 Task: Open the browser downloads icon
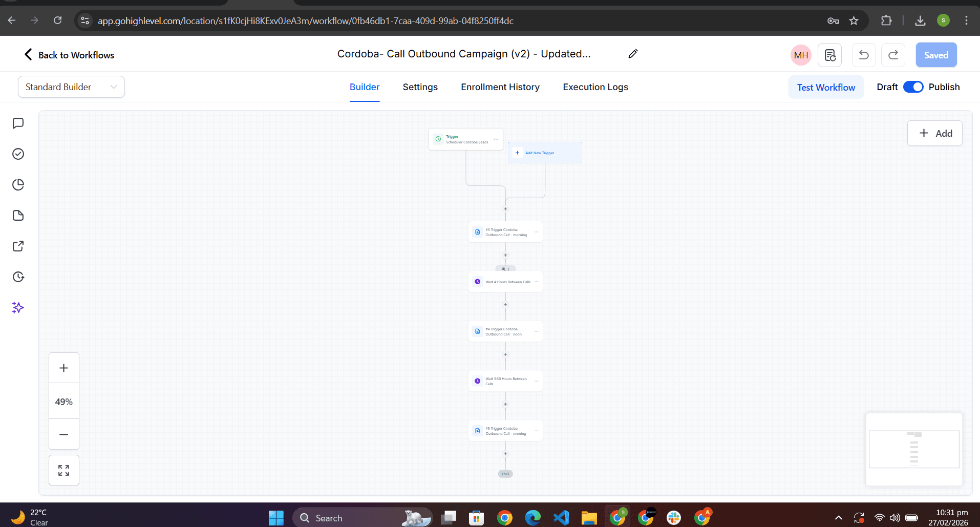(920, 20)
